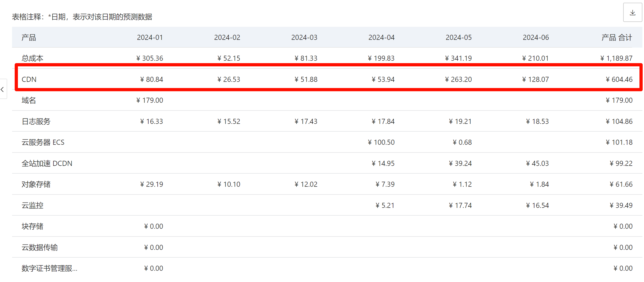Image resolution: width=644 pixels, height=282 pixels.
Task: Click the 2024-01 column header
Action: (150, 37)
